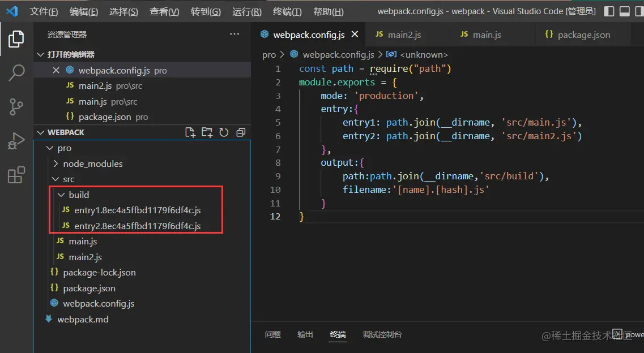Open the Source Control view

16,107
